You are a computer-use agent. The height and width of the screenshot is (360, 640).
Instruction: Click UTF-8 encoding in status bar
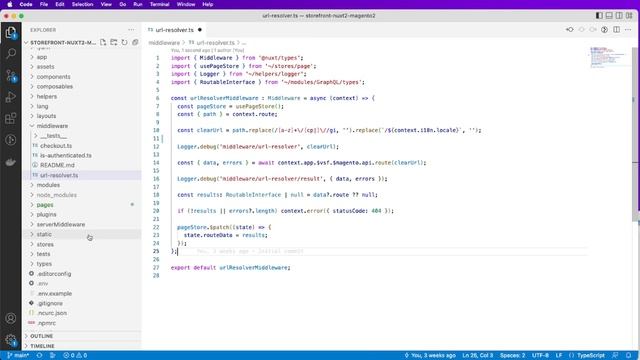point(540,355)
